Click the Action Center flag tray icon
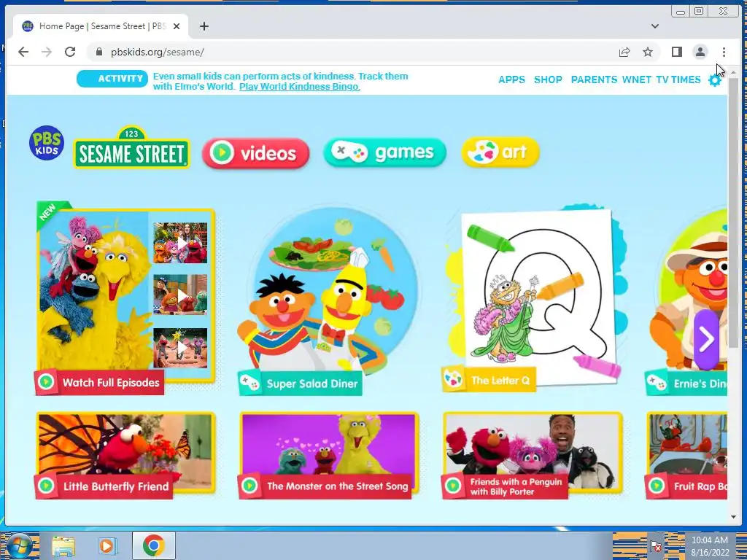This screenshot has width=747, height=560. pyautogui.click(x=656, y=547)
